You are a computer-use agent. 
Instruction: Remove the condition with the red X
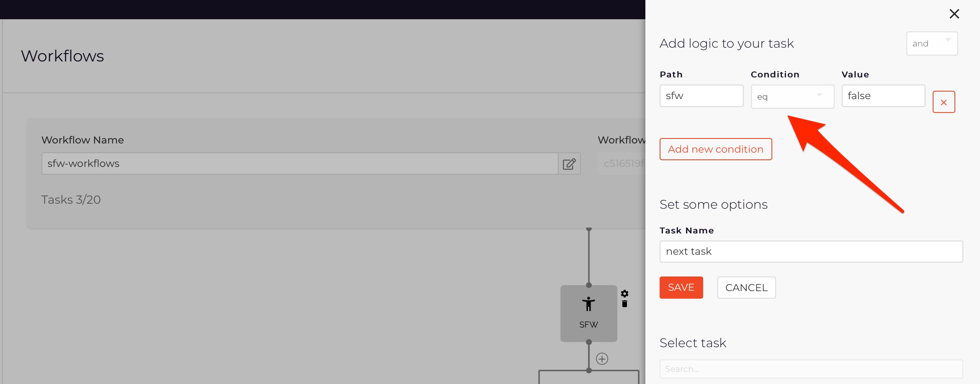pyautogui.click(x=944, y=102)
